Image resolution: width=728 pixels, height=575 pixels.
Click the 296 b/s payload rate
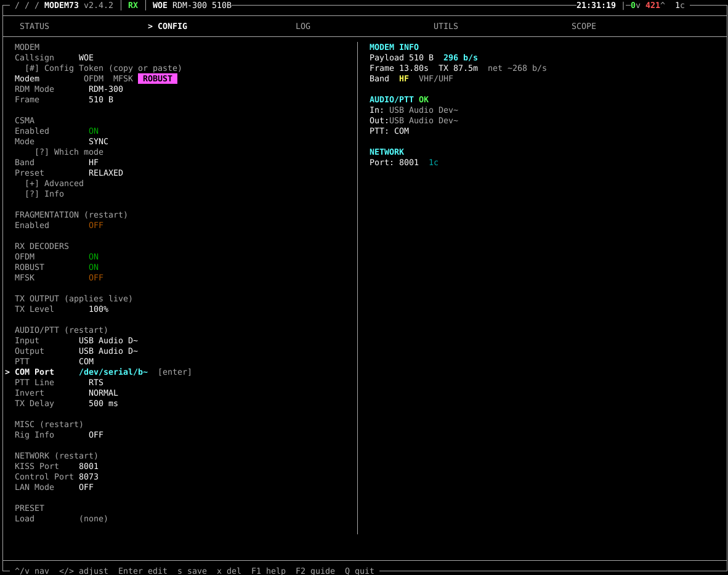coord(461,58)
